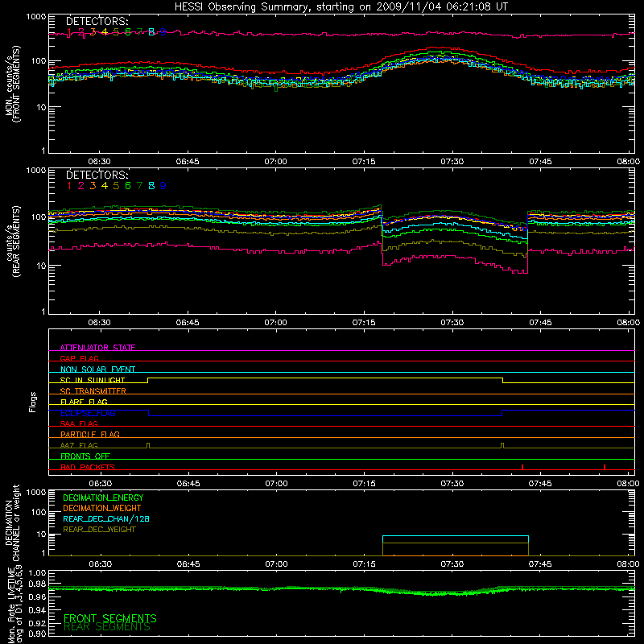Click the 'ATTENUATOR STATE' flag label
This screenshot has width=644, height=644.
[x=97, y=348]
